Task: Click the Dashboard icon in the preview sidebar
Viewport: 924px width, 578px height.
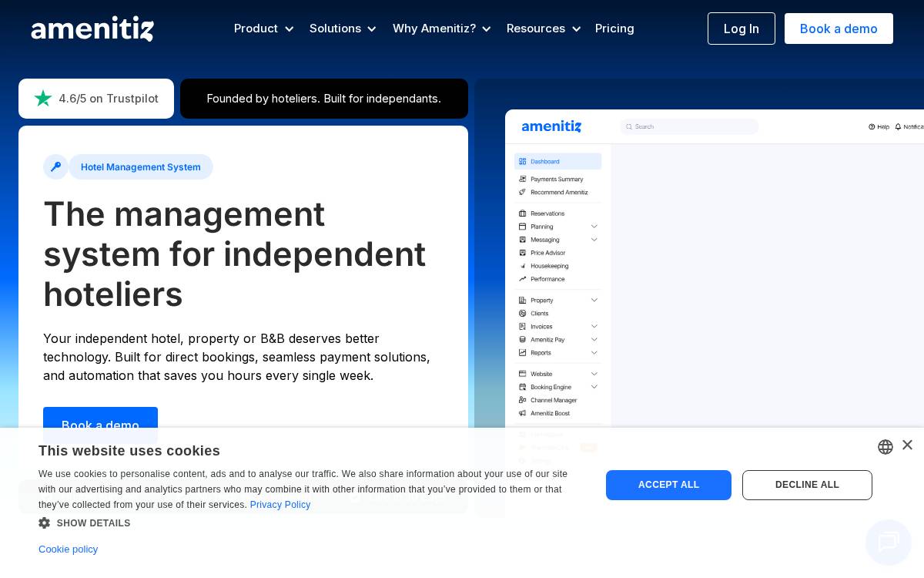Action: (523, 161)
